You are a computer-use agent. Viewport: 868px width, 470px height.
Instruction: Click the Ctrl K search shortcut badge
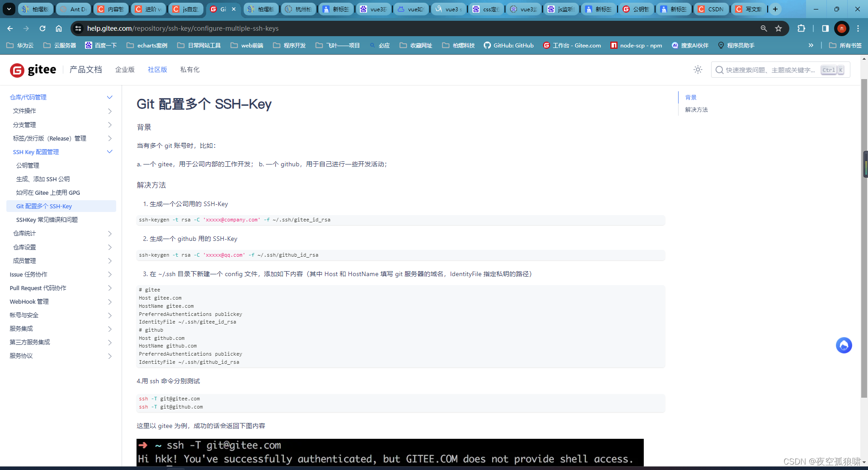832,70
